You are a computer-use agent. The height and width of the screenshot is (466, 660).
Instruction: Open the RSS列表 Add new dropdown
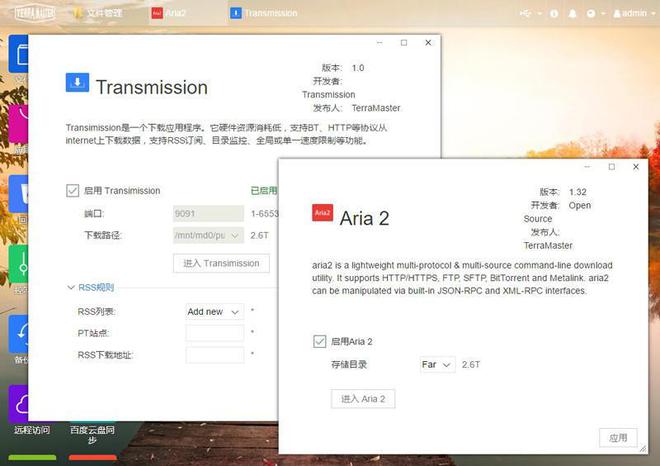[x=214, y=312]
